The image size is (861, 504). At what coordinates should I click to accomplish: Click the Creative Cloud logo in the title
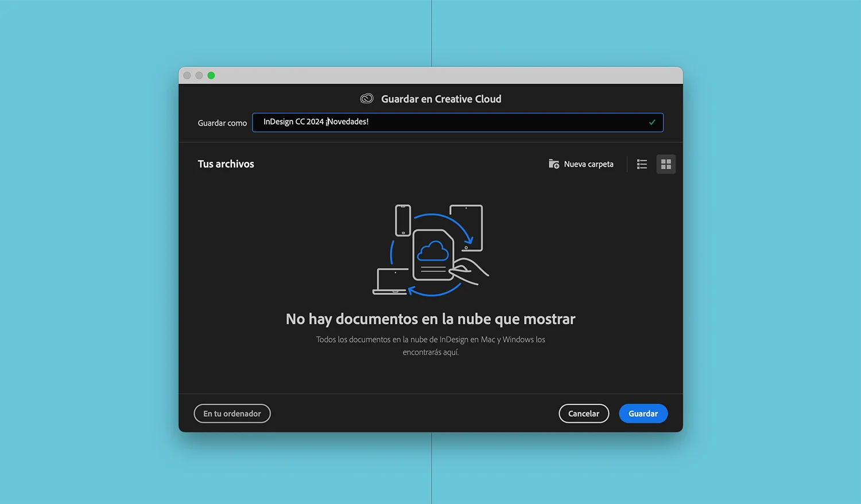click(366, 98)
